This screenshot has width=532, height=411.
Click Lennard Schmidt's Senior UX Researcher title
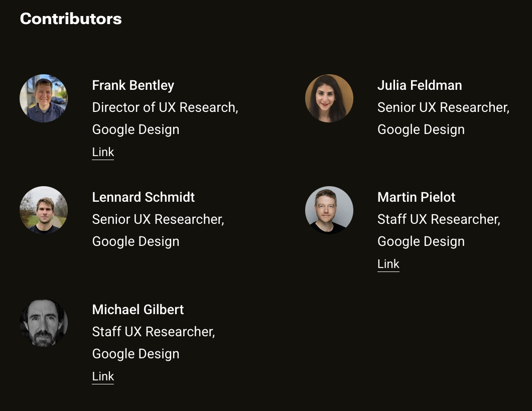point(158,219)
